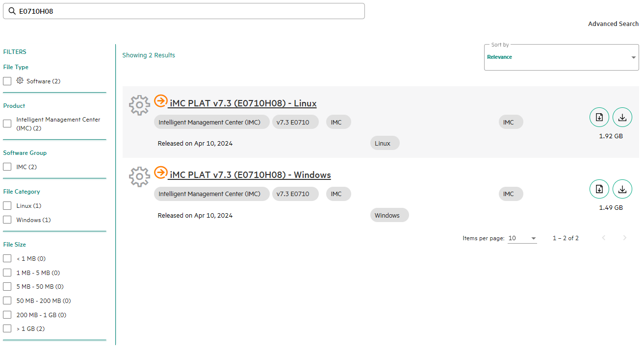Screen dimensions: 644x350
Task: Go to previous results page
Action: [604, 238]
